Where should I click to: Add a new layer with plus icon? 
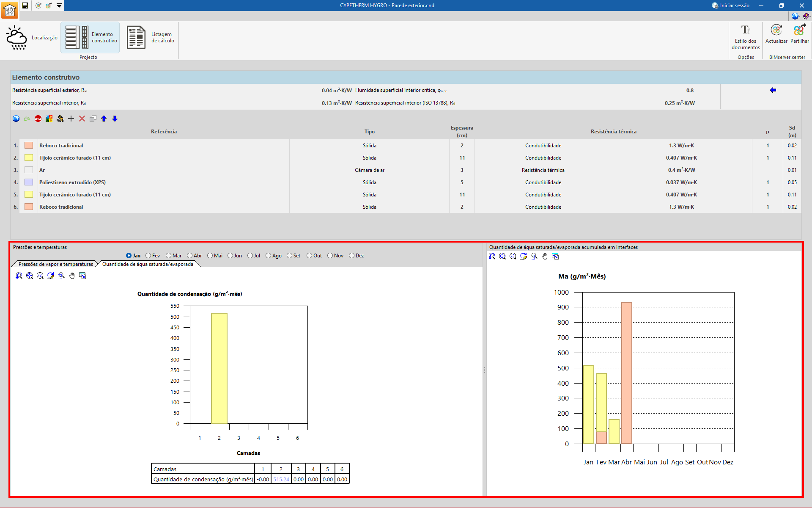tap(71, 119)
